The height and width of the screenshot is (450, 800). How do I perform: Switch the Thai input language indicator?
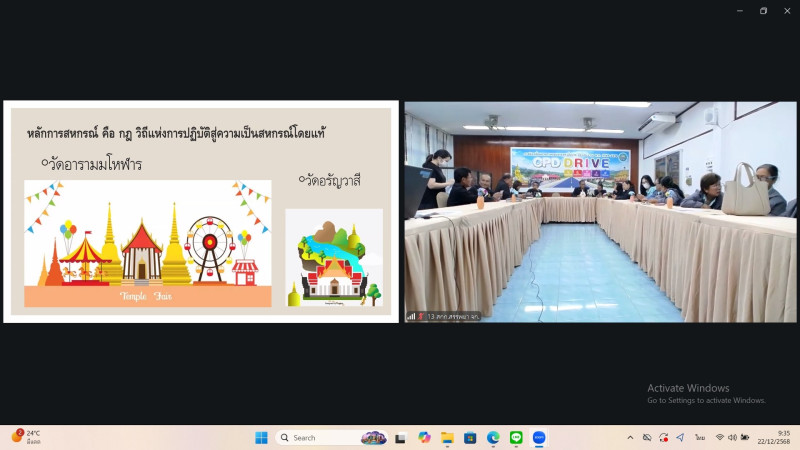click(x=700, y=438)
